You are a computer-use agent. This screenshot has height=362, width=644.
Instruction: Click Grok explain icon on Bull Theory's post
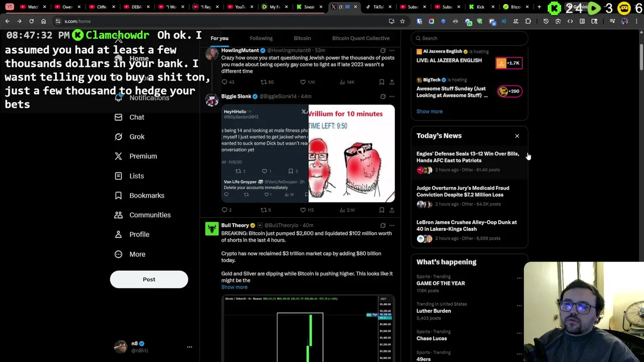click(383, 226)
